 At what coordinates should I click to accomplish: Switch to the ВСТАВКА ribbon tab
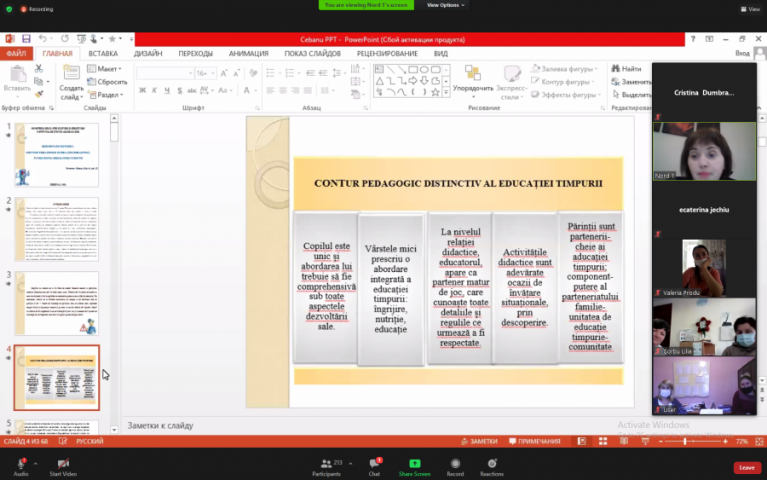(102, 53)
